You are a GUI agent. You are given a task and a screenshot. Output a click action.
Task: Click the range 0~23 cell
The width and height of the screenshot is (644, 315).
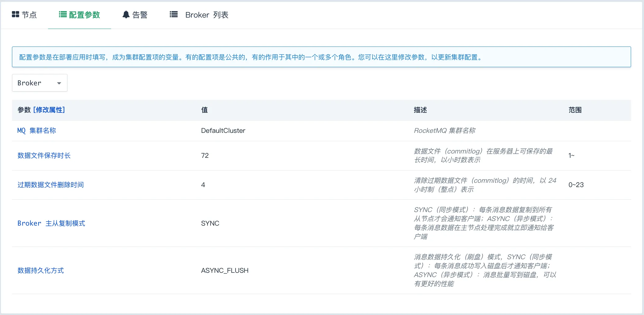pos(576,185)
